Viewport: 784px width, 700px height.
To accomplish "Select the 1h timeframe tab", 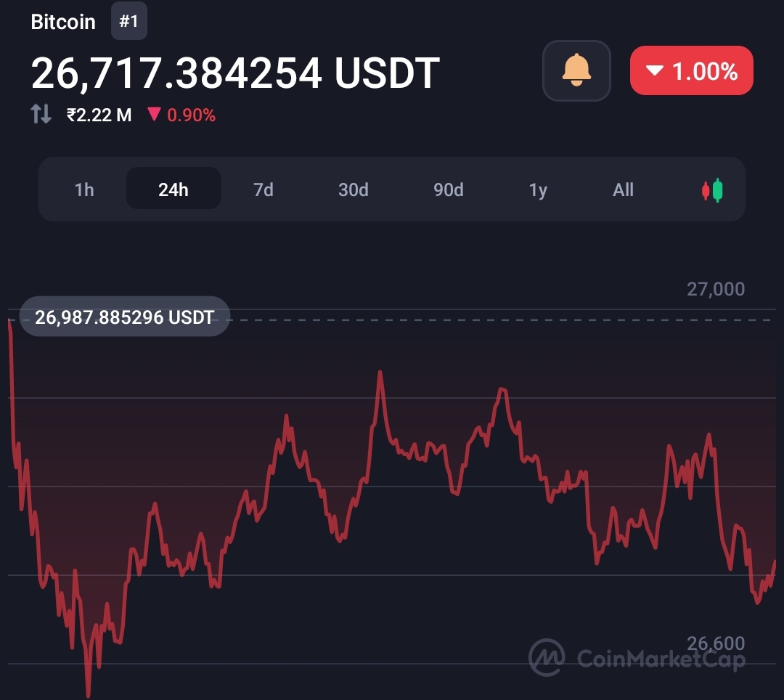I will (x=84, y=190).
